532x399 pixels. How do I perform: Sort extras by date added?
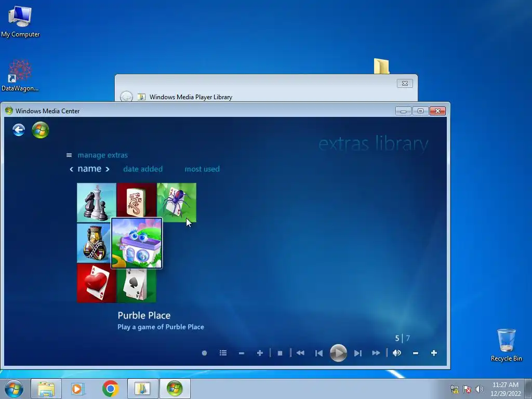[x=143, y=169]
